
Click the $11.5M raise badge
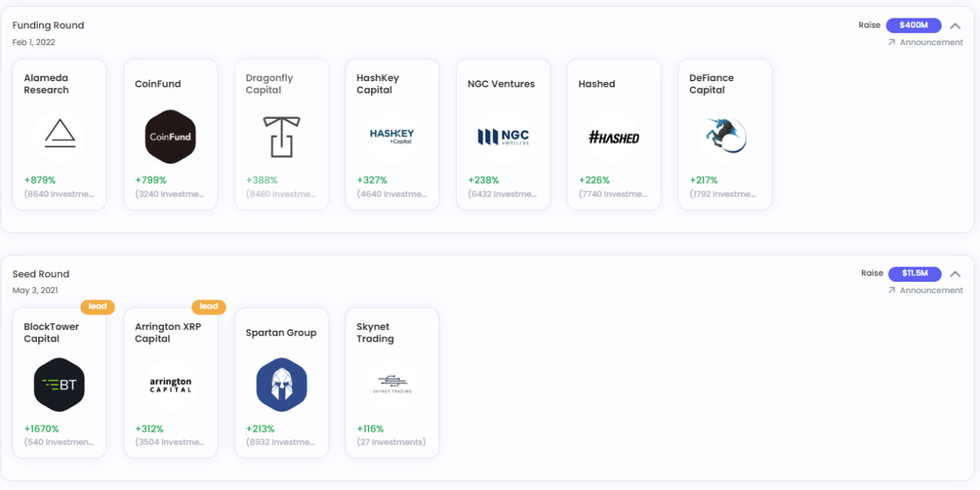click(x=915, y=273)
